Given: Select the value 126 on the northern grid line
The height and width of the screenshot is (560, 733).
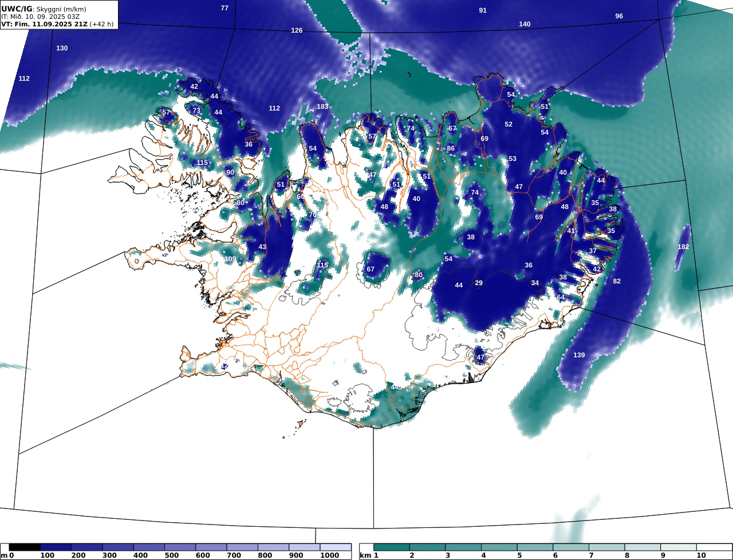Looking at the screenshot, I should pyautogui.click(x=297, y=30).
